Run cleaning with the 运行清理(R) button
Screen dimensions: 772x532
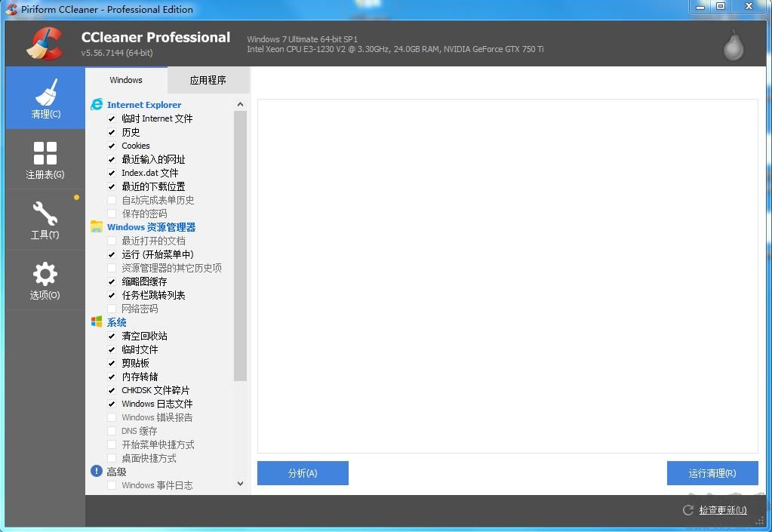coord(712,473)
